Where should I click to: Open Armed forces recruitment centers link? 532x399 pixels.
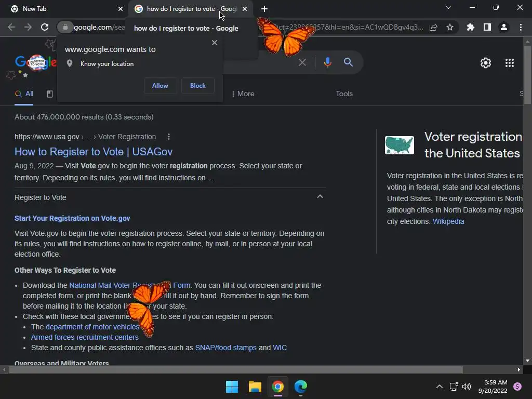click(85, 337)
